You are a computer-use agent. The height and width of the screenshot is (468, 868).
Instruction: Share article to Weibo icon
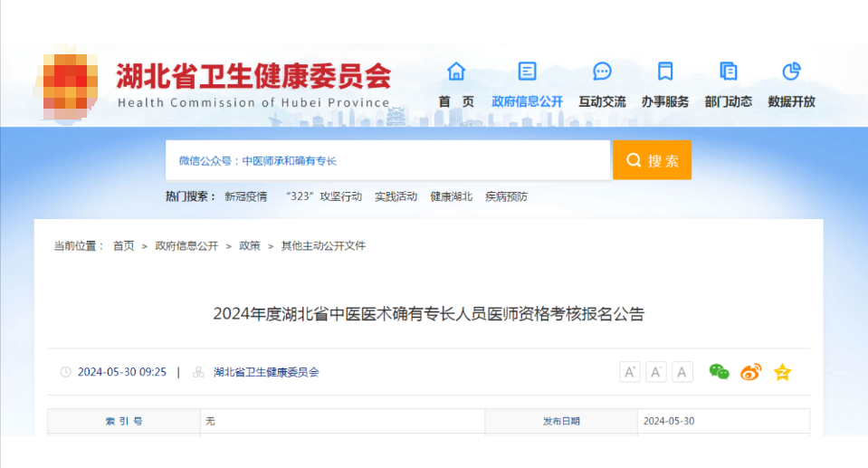[x=750, y=372]
